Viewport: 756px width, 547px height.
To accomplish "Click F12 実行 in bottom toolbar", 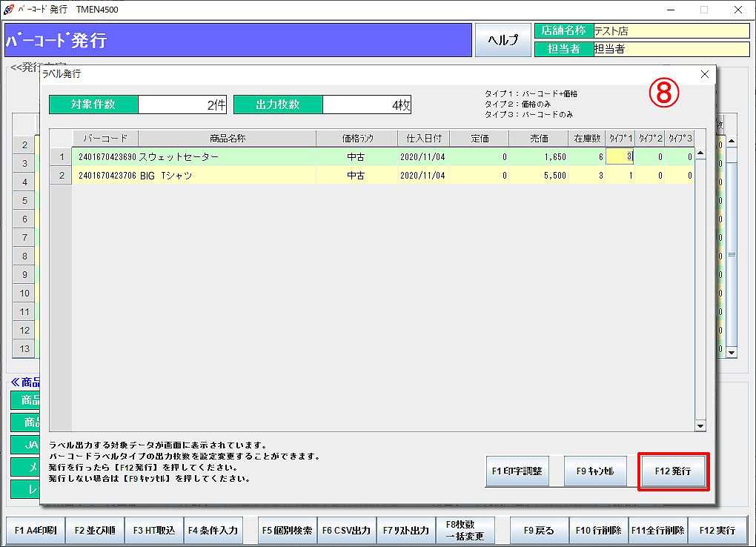I will tap(717, 531).
